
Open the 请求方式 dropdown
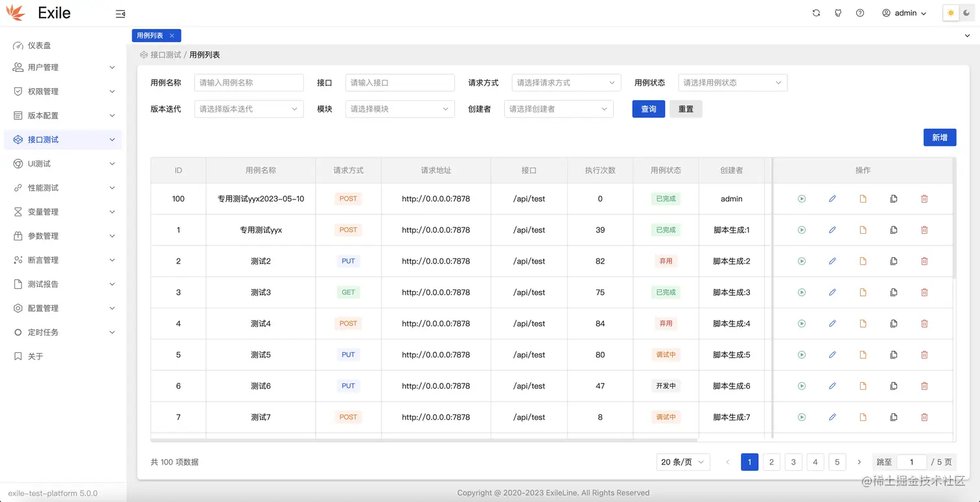coord(565,82)
